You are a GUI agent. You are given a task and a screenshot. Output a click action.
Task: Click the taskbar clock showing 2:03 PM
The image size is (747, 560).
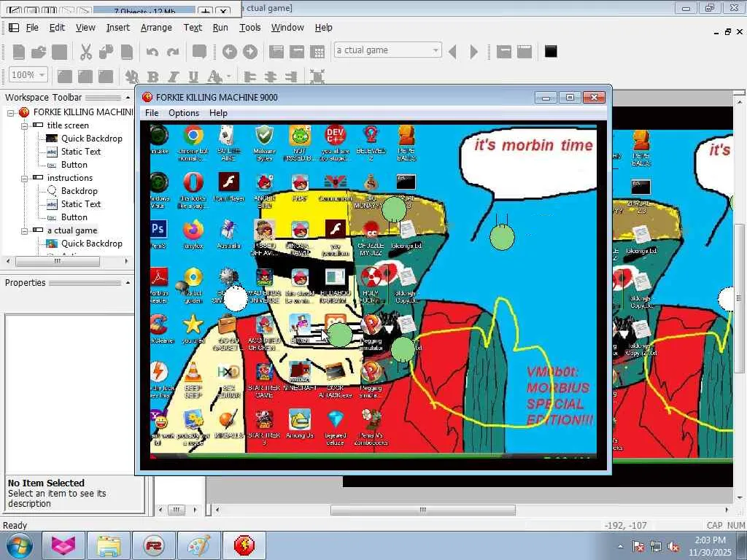(x=710, y=546)
